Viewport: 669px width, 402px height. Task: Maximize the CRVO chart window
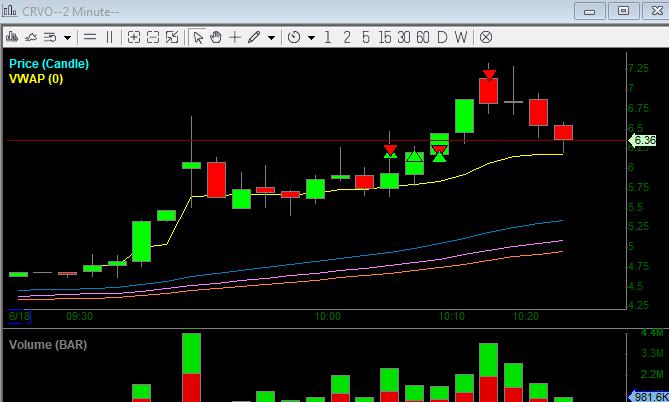623,12
